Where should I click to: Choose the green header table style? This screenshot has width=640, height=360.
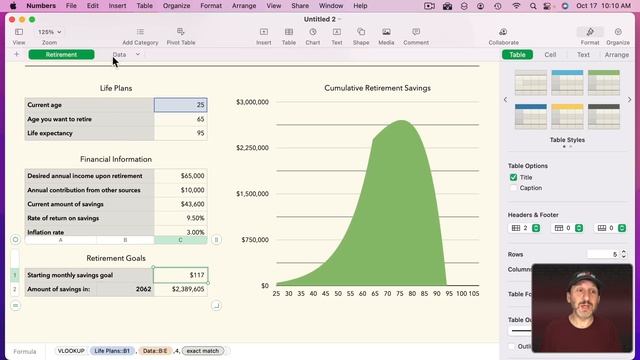pyautogui.click(x=604, y=82)
